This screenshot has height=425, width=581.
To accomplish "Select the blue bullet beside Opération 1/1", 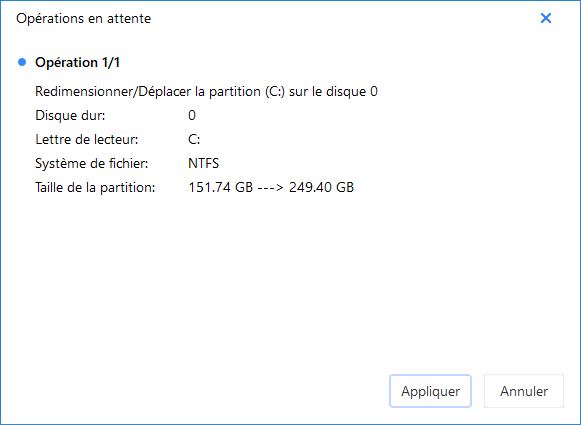I will point(22,62).
